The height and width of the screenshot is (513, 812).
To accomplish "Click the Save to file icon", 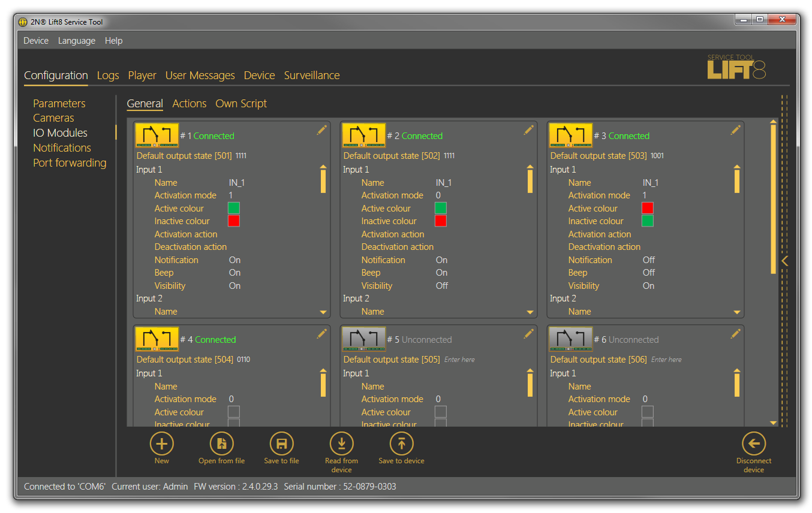I will [x=281, y=444].
